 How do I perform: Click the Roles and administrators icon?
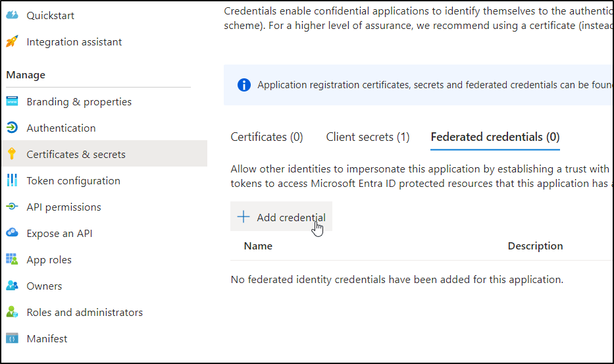pos(12,312)
